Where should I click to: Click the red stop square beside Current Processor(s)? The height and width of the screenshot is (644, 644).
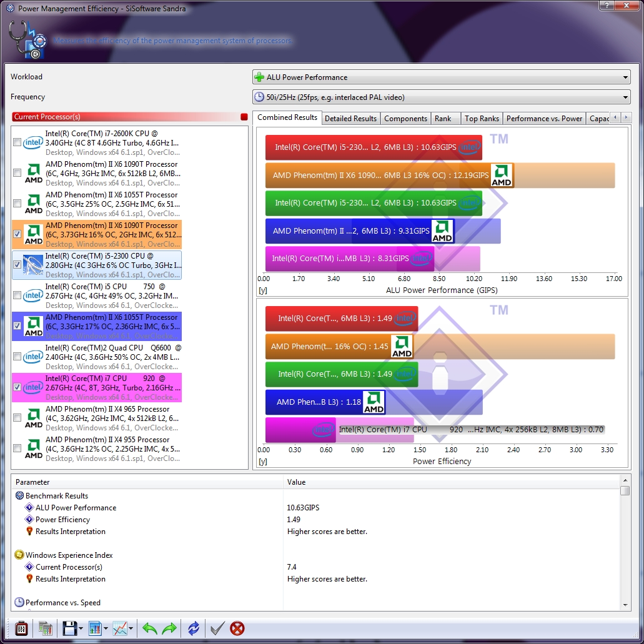tap(244, 117)
